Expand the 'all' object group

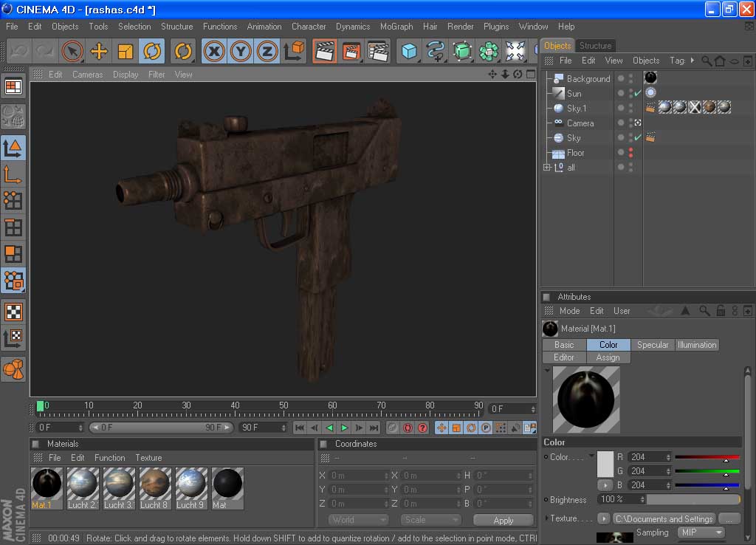pos(547,168)
